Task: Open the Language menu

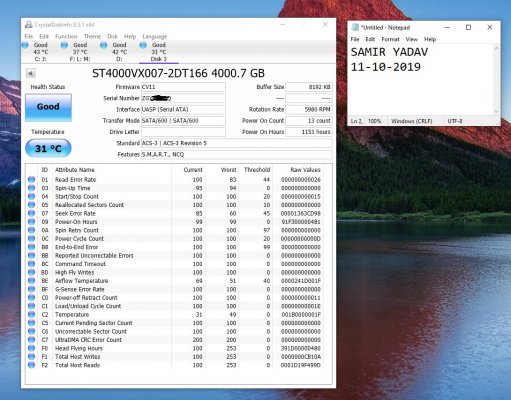Action: point(155,36)
